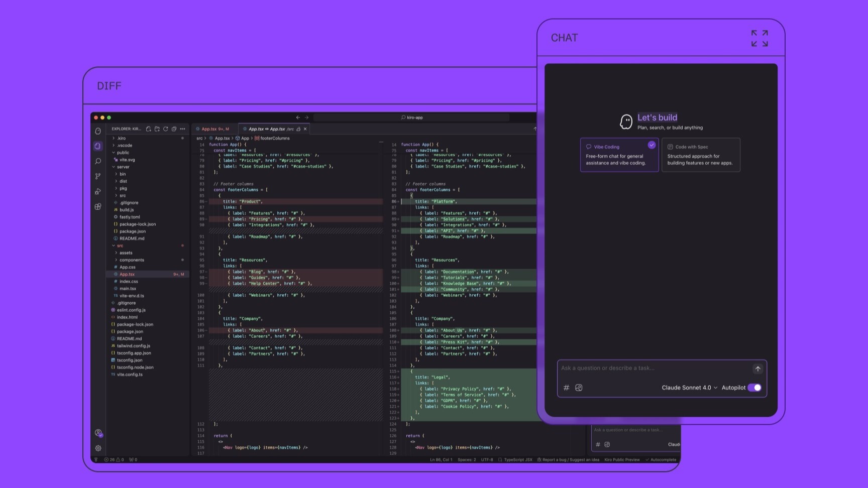Collapse the server folder

(x=122, y=167)
